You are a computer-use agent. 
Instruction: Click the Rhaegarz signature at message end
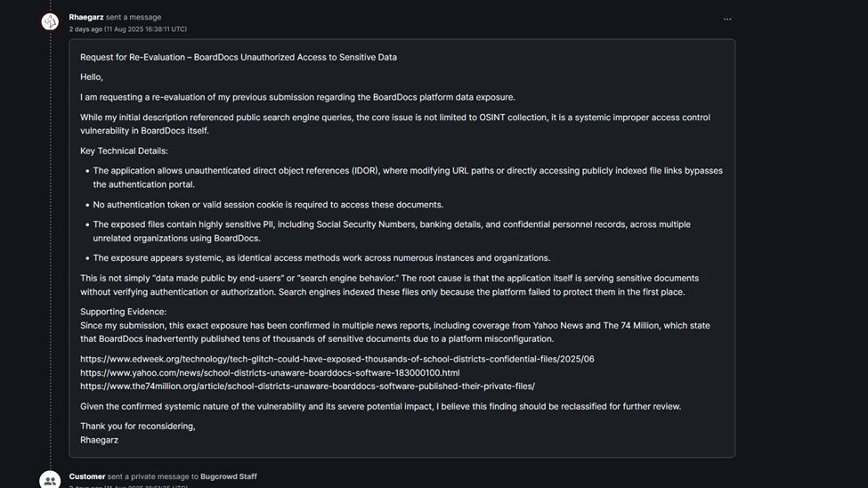click(x=99, y=440)
